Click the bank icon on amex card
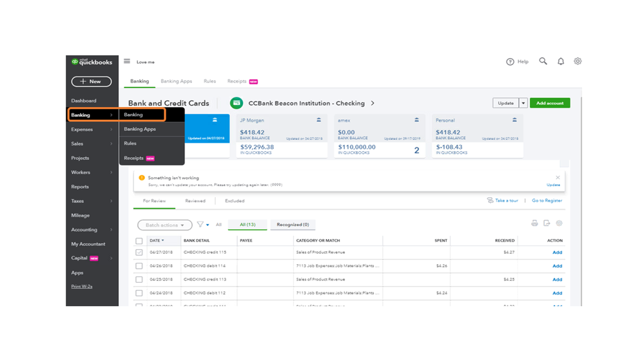 [x=416, y=120]
